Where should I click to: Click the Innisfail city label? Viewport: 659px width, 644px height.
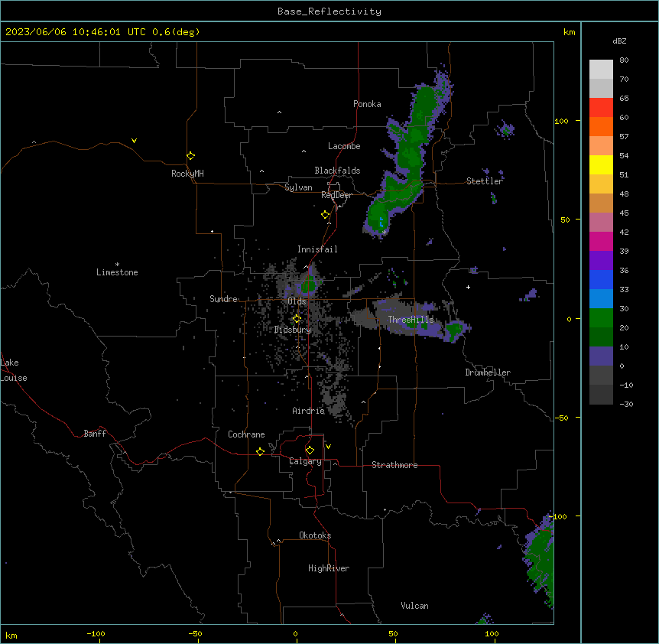pyautogui.click(x=317, y=249)
